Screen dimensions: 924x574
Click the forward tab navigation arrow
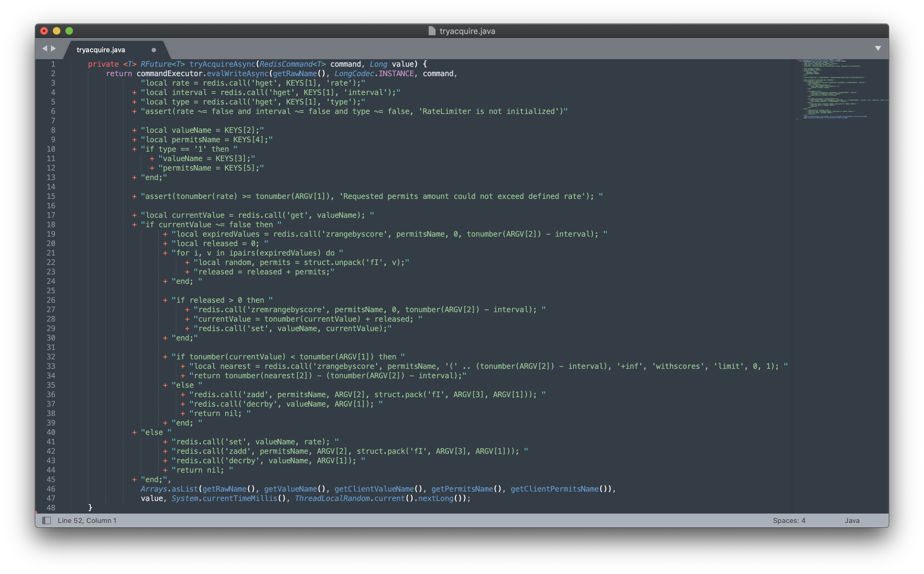point(53,48)
